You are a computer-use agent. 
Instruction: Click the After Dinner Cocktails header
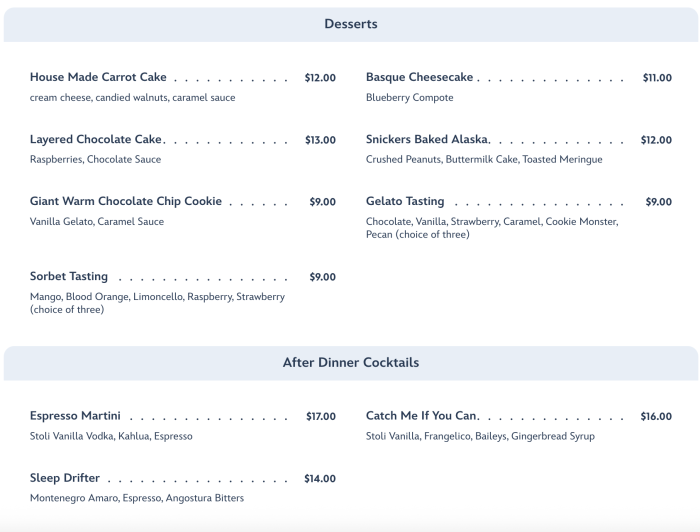[350, 363]
